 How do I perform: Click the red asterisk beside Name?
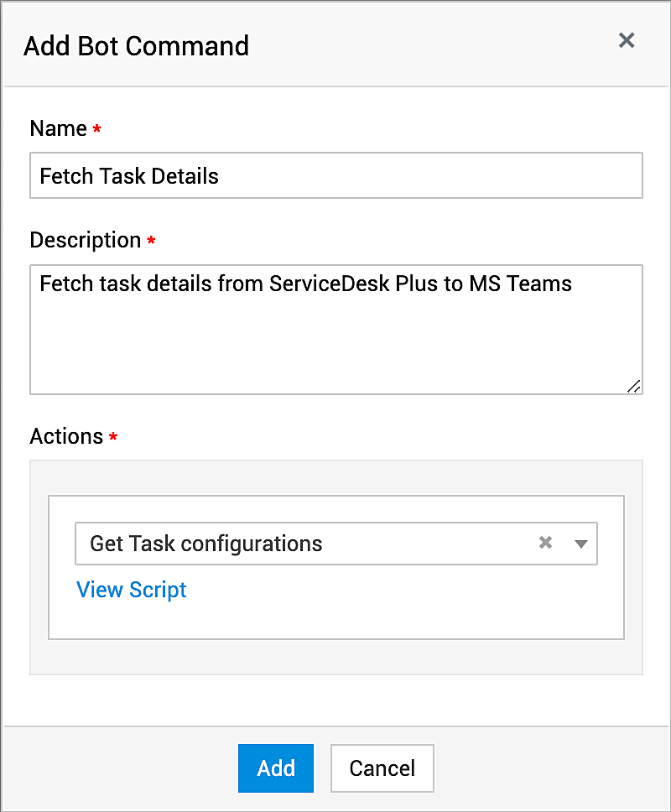pyautogui.click(x=97, y=130)
